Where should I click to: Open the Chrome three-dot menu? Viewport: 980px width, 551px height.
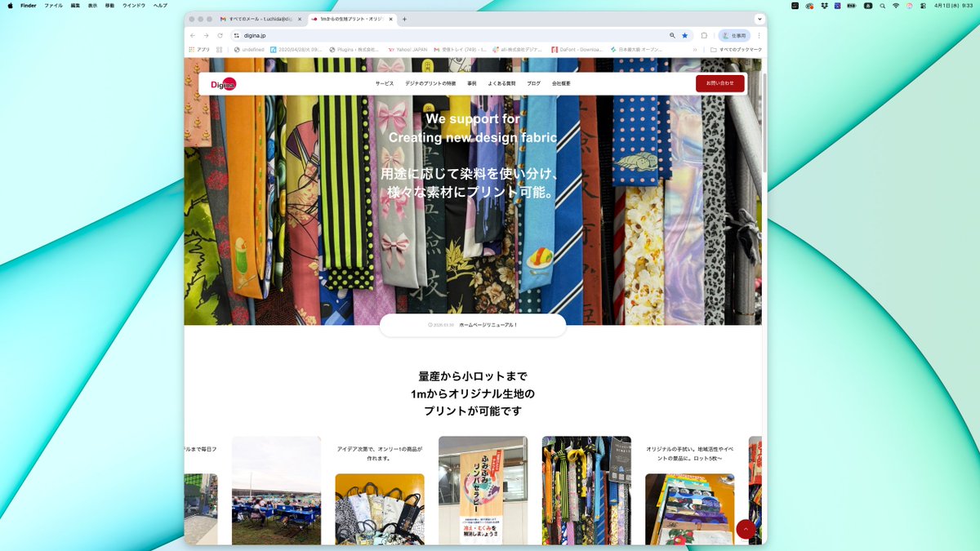tap(759, 36)
